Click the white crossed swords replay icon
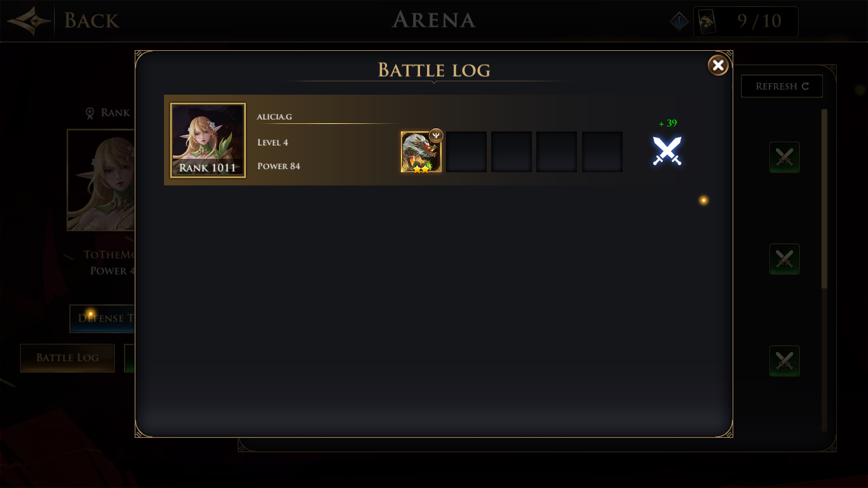Screen dimensions: 868x488 coord(667,151)
